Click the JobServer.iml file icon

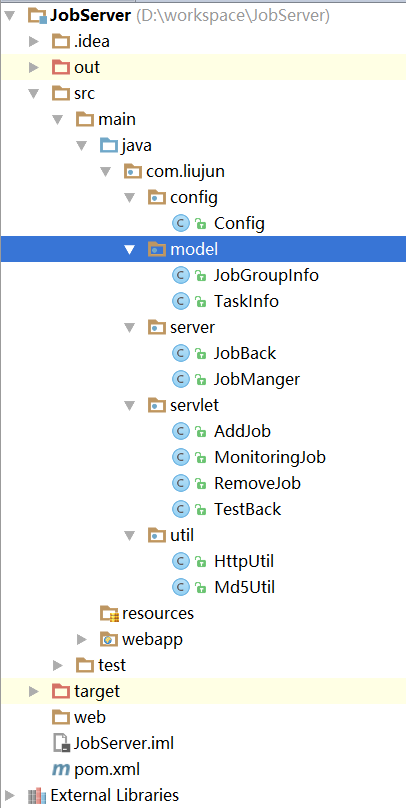(x=61, y=743)
